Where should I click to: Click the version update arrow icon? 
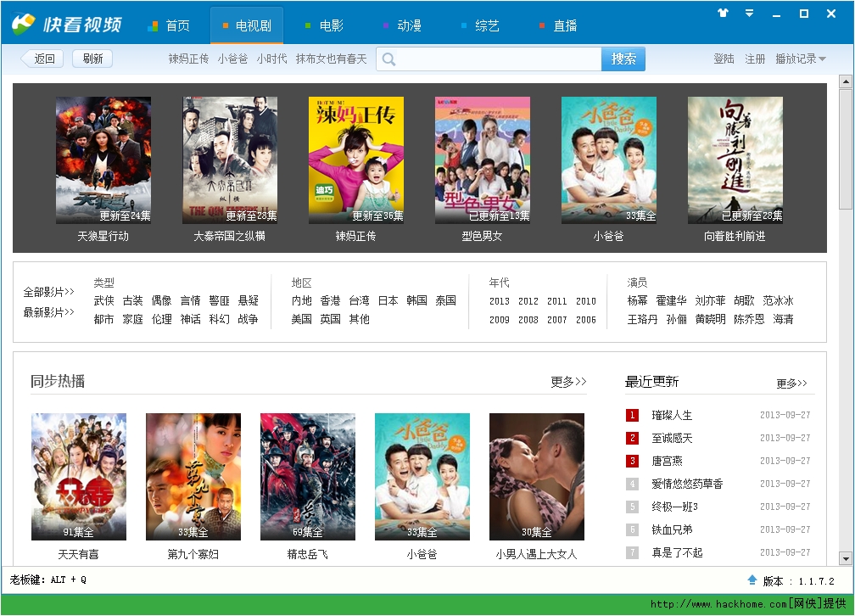pyautogui.click(x=752, y=580)
